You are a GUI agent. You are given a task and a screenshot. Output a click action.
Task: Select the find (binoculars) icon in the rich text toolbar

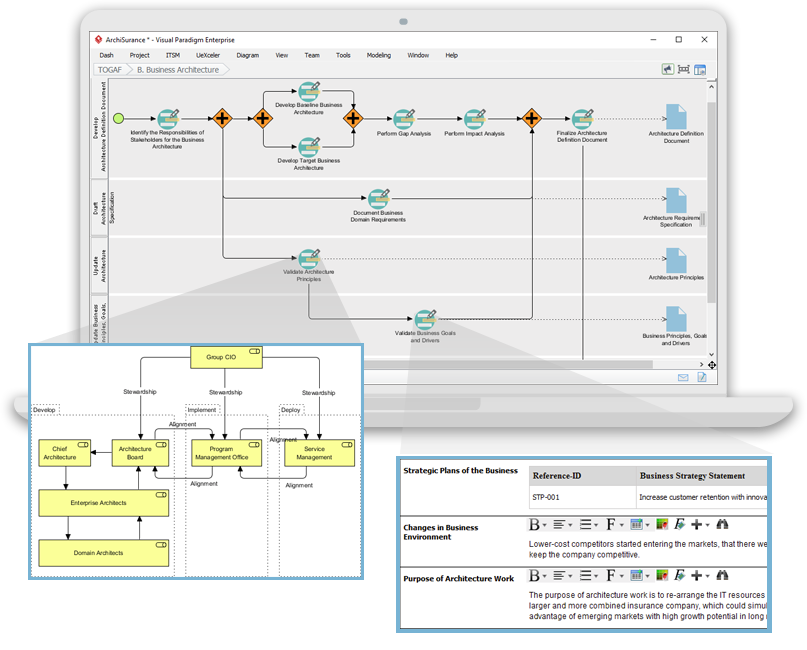point(721,525)
